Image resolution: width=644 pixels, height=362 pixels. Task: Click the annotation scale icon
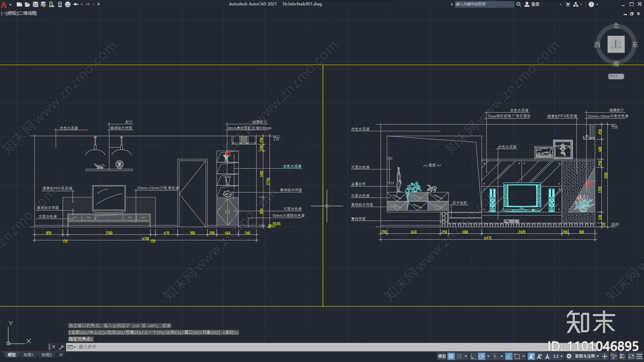pyautogui.click(x=547, y=356)
